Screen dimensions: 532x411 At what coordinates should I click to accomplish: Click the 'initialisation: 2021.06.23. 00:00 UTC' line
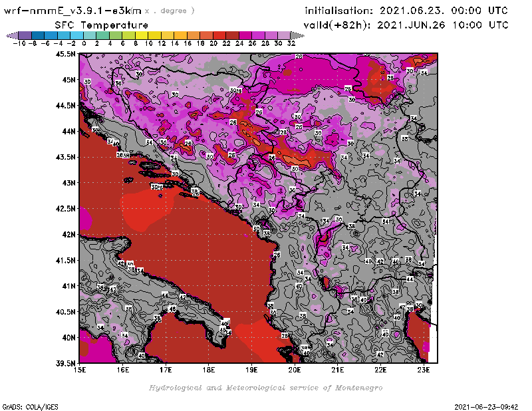pyautogui.click(x=406, y=11)
